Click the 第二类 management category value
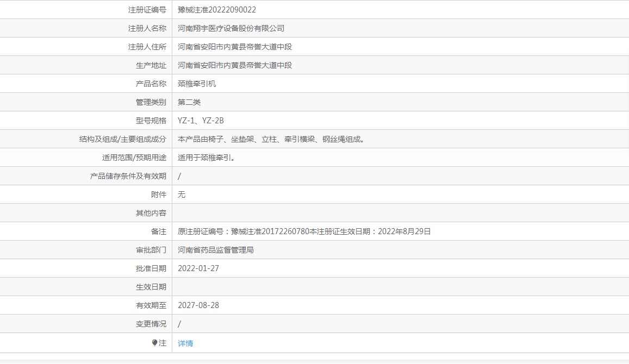The image size is (629, 364). 189,102
